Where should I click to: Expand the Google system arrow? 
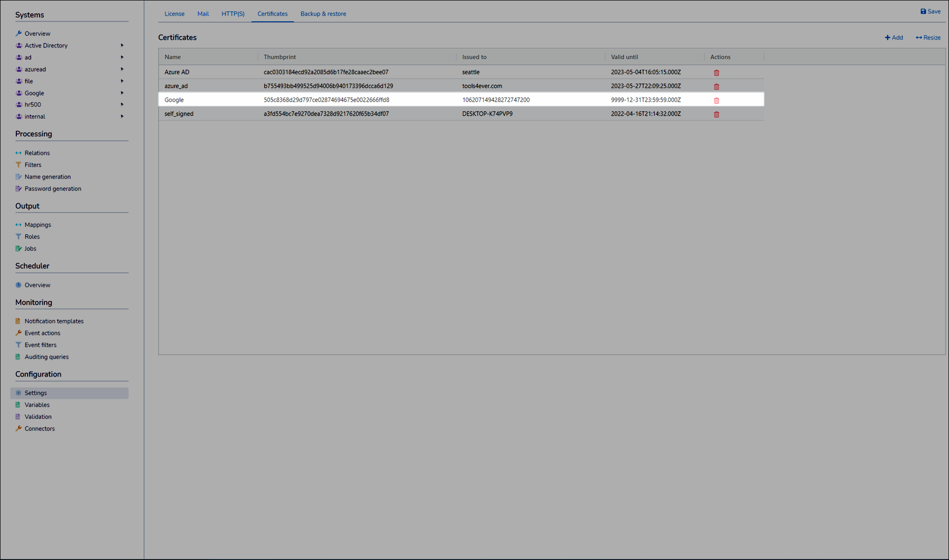[x=122, y=93]
